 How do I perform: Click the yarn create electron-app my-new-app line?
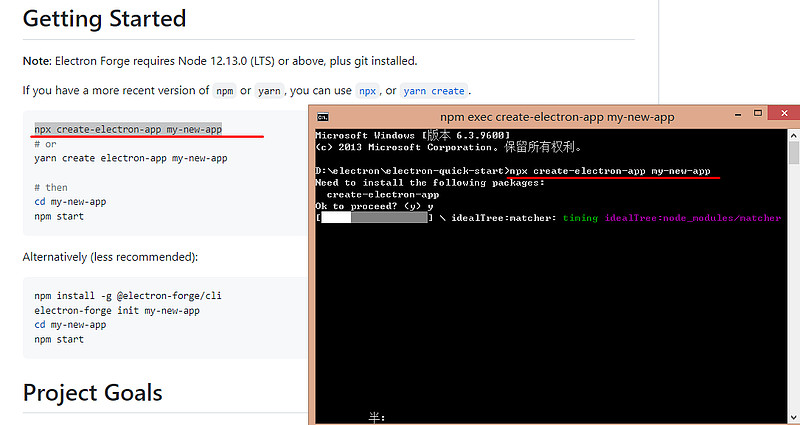tap(131, 158)
